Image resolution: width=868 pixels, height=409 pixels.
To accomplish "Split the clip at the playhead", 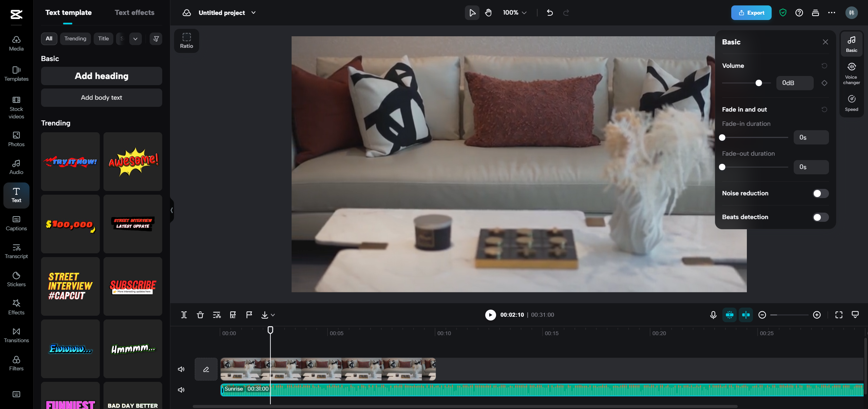I will click(184, 315).
